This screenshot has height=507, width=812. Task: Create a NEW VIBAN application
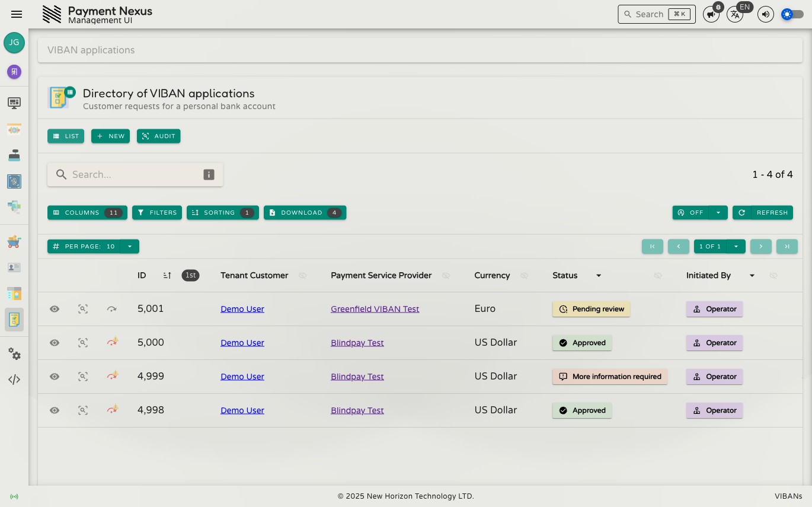(110, 136)
